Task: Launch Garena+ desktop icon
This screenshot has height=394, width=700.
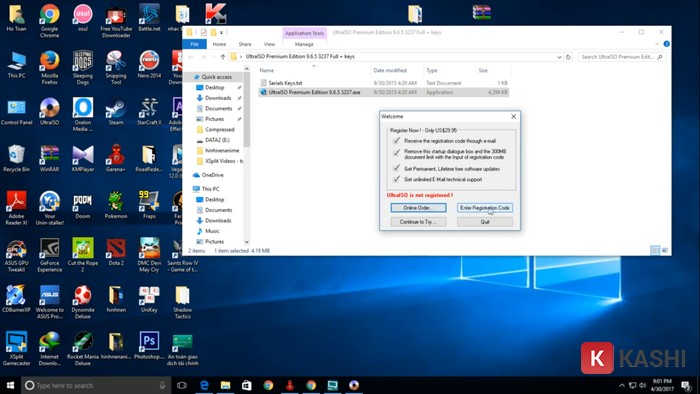Action: click(x=116, y=158)
